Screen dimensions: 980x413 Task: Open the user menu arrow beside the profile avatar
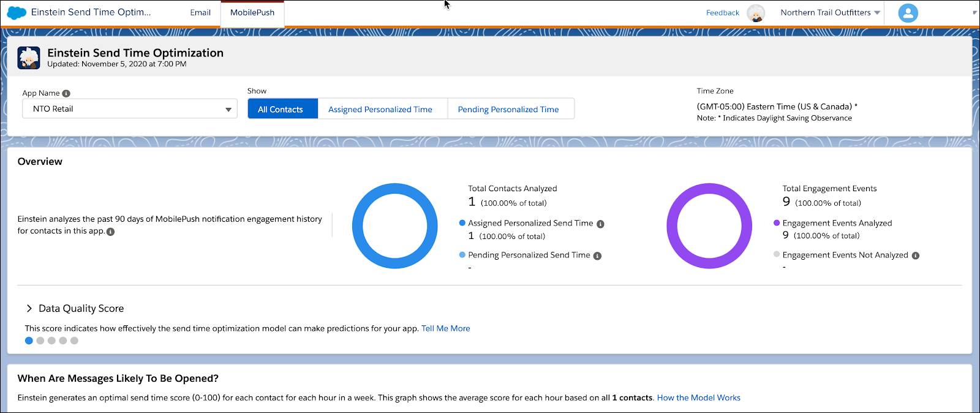point(974,13)
